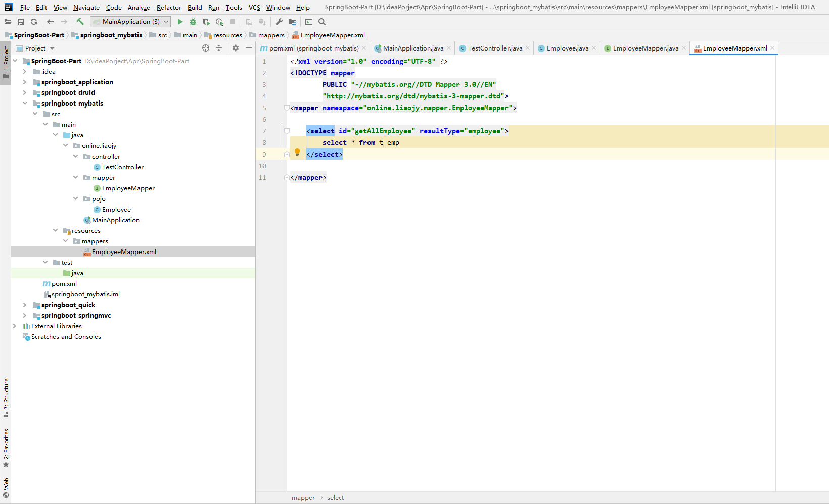Image resolution: width=829 pixels, height=504 pixels.
Task: Expand the springboot_springmvc module
Action: pyautogui.click(x=25, y=316)
